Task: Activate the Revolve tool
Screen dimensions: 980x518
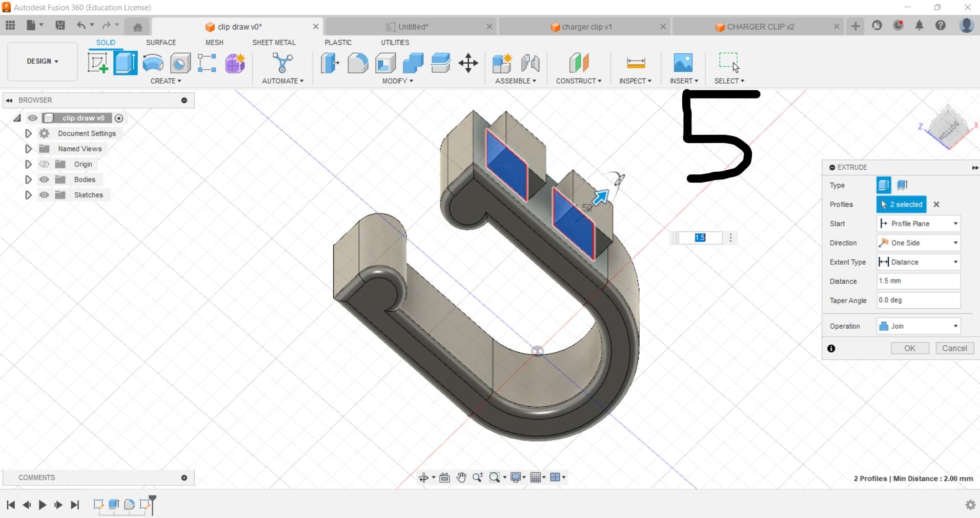Action: click(153, 63)
